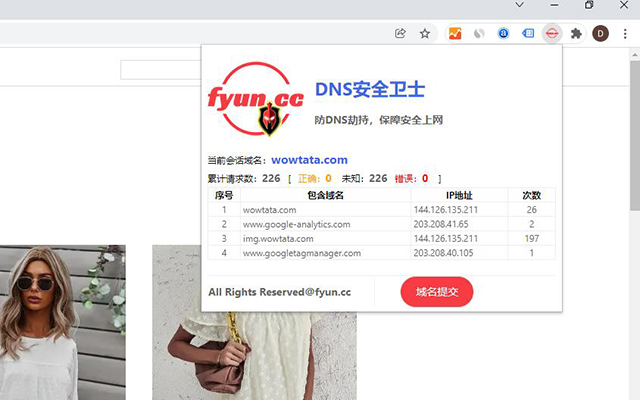
Task: Click the IP地址 column header
Action: 459,195
